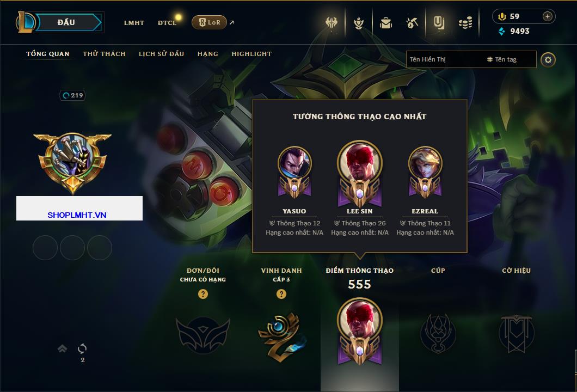
Task: Click the plus button to buy RP
Action: tap(547, 16)
